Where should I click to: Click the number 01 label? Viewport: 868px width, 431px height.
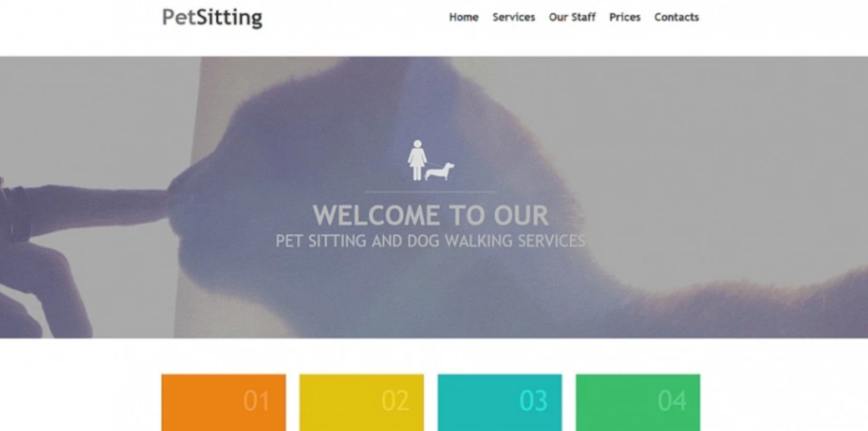point(256,401)
